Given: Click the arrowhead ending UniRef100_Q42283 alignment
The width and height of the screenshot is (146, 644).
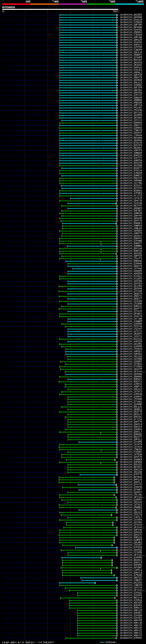Looking at the screenshot, I should (95, 583).
